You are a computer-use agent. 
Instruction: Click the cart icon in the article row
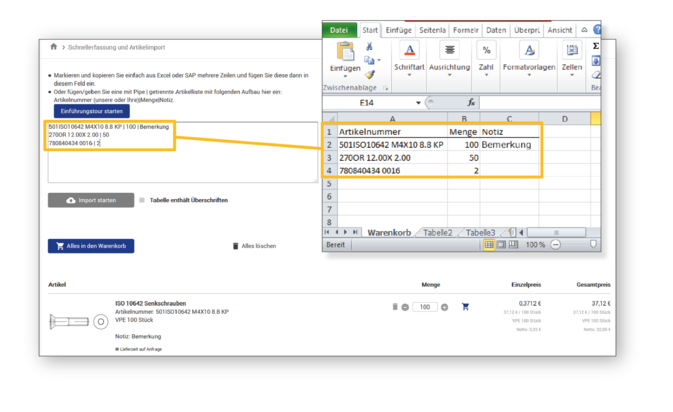465,307
